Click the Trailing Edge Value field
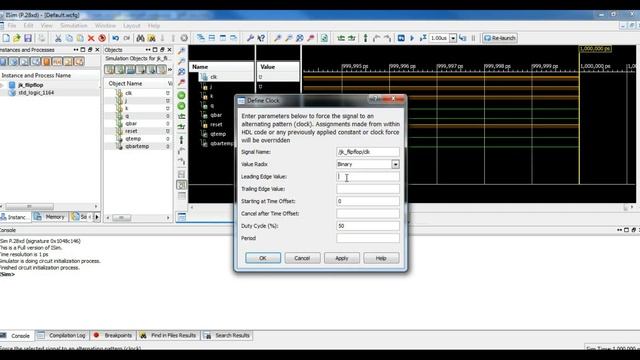 pos(368,189)
